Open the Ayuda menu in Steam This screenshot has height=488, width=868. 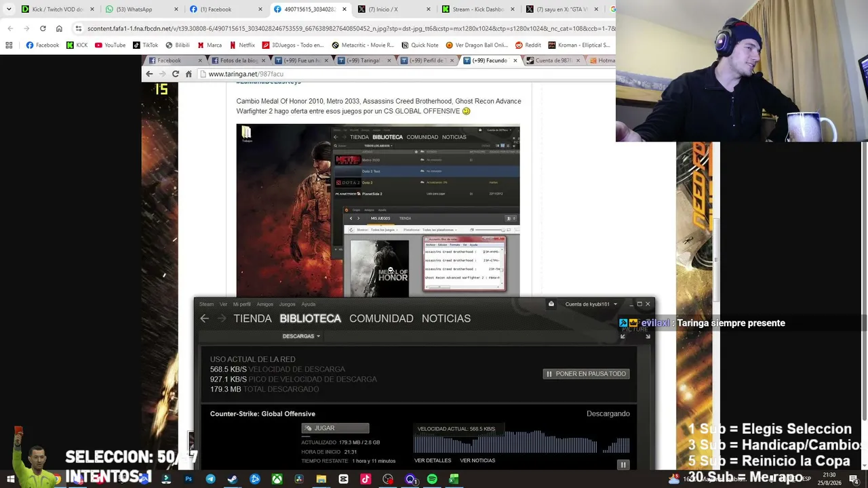[309, 304]
